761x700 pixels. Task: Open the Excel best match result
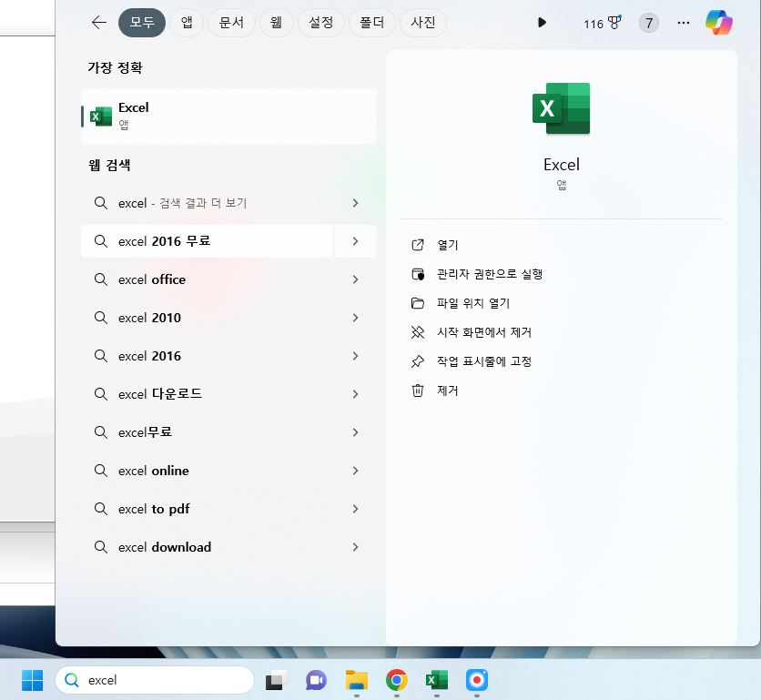(229, 117)
